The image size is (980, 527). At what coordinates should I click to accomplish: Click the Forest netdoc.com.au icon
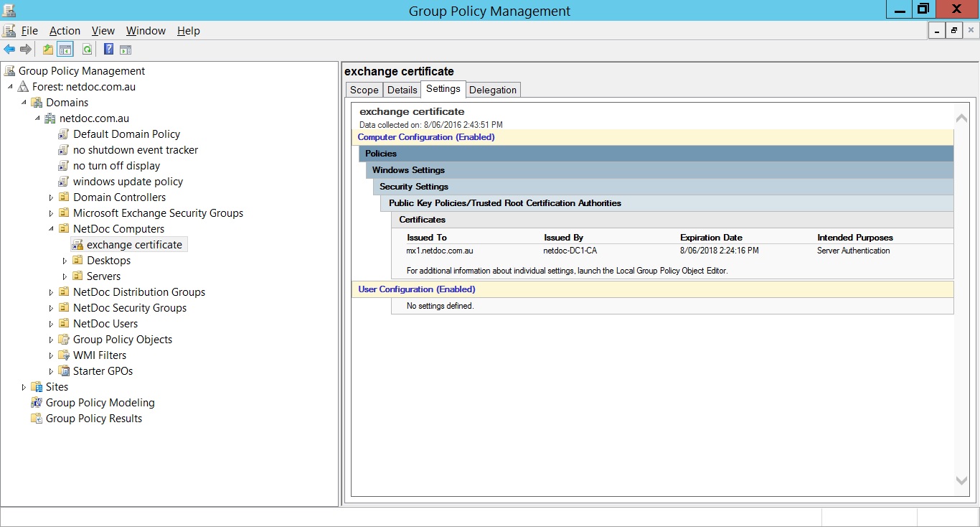point(24,87)
